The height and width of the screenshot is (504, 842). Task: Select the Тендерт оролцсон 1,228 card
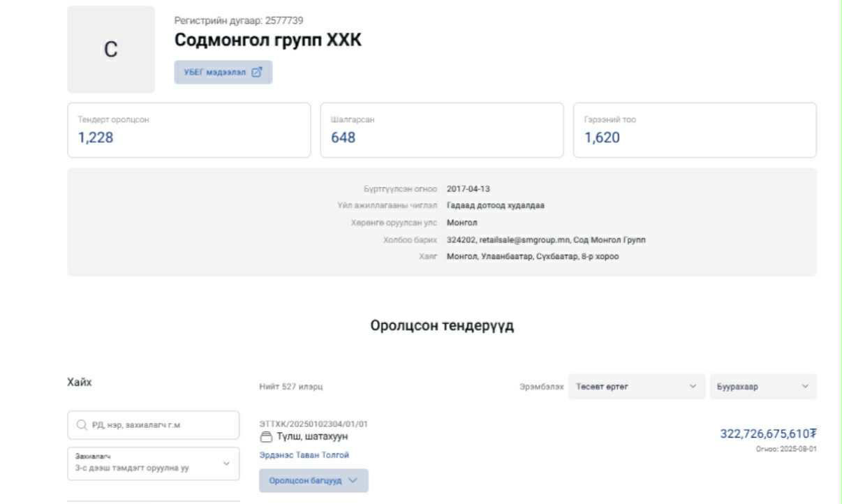189,131
